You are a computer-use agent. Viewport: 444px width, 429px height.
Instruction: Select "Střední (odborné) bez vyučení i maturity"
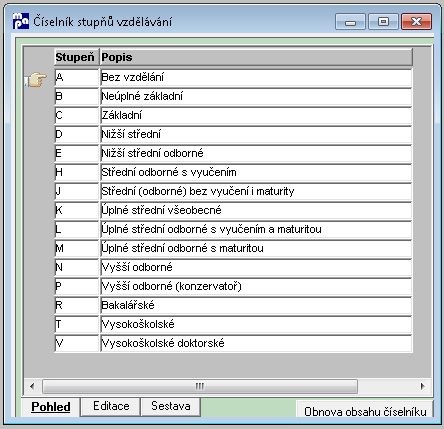(256, 192)
